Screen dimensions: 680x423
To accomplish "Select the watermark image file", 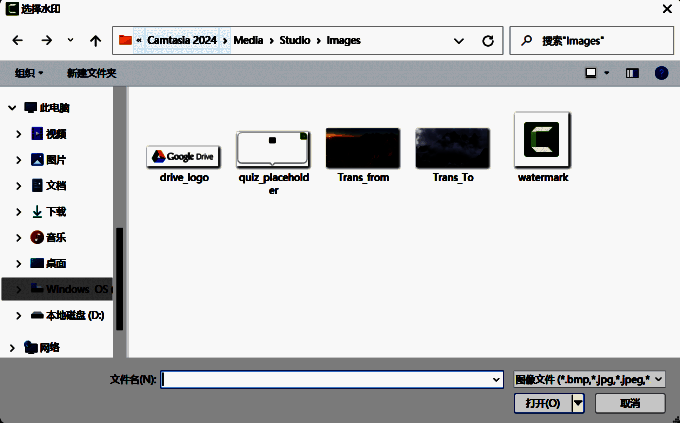I will (x=543, y=146).
